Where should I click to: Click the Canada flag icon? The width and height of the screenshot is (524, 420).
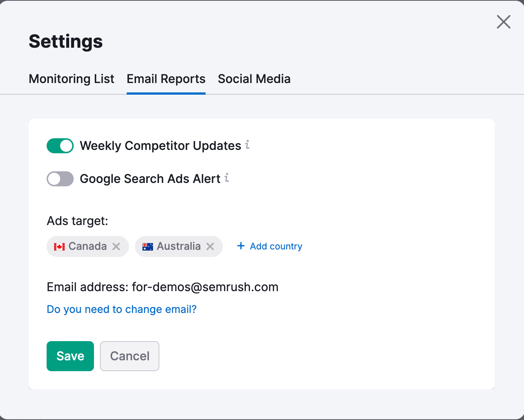click(x=59, y=246)
